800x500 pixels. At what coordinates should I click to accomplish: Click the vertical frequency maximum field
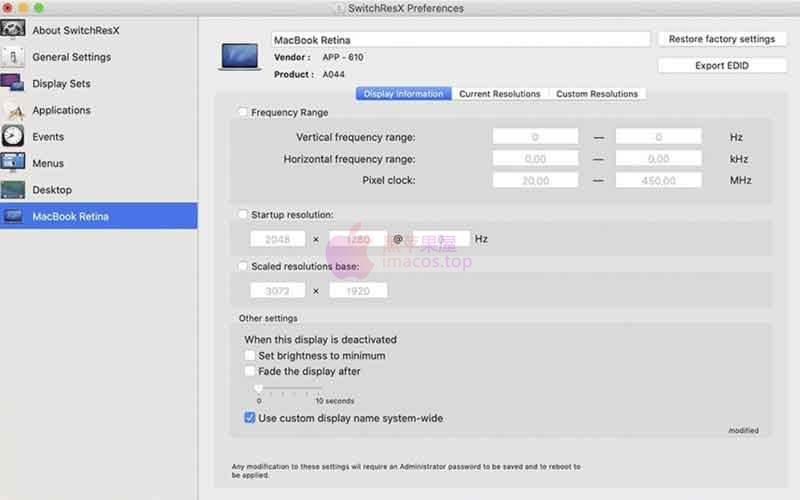(658, 137)
